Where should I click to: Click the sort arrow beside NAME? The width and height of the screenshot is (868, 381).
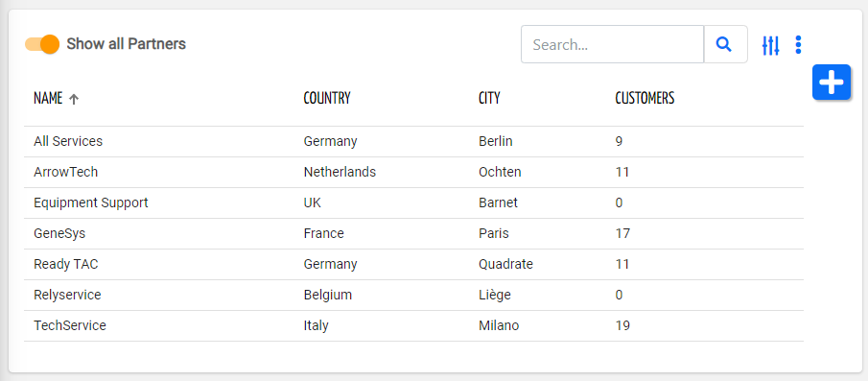coord(74,99)
